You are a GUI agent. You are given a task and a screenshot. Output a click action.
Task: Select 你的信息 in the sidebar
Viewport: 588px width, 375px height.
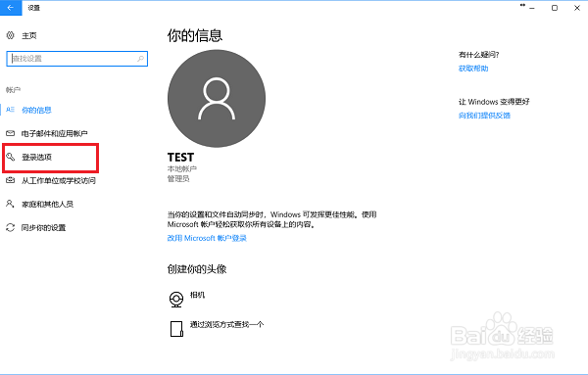click(36, 110)
